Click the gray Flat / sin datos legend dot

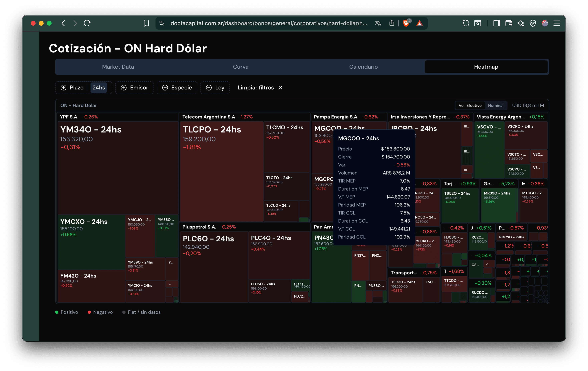[124, 312]
